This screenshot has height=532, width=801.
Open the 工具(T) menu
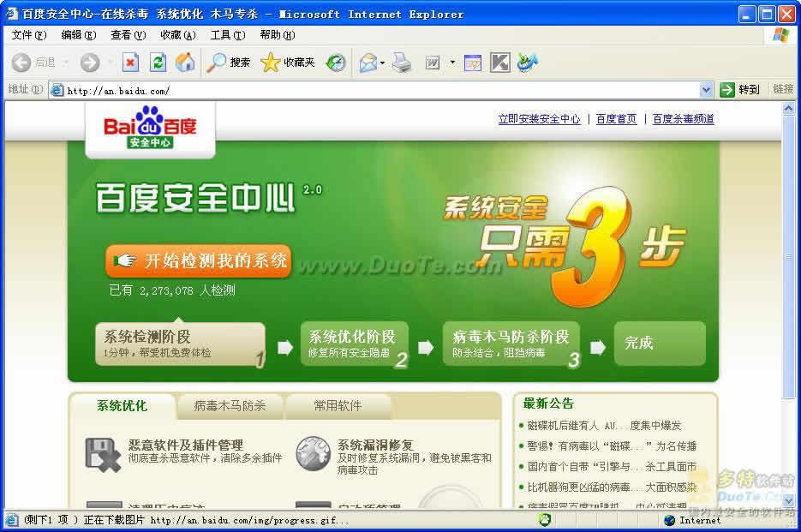coord(228,35)
